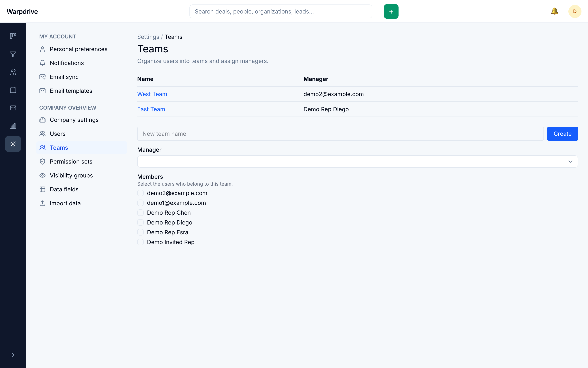This screenshot has width=588, height=368.
Task: Open the Manager dropdown
Action: pyautogui.click(x=358, y=162)
